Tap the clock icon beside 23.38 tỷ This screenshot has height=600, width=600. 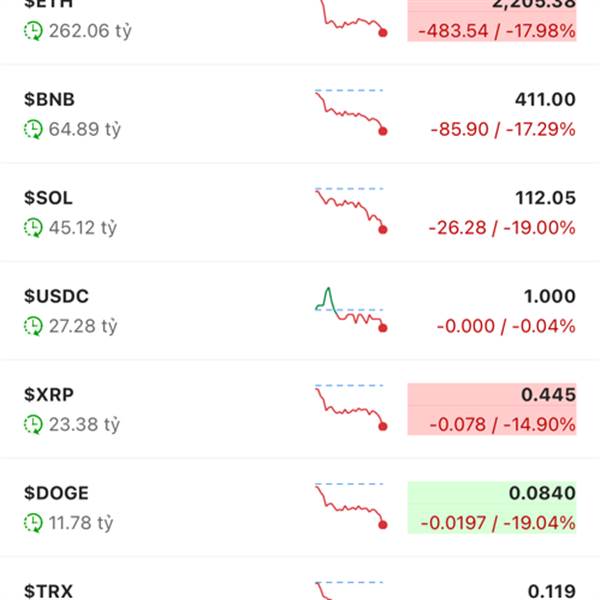point(33,424)
